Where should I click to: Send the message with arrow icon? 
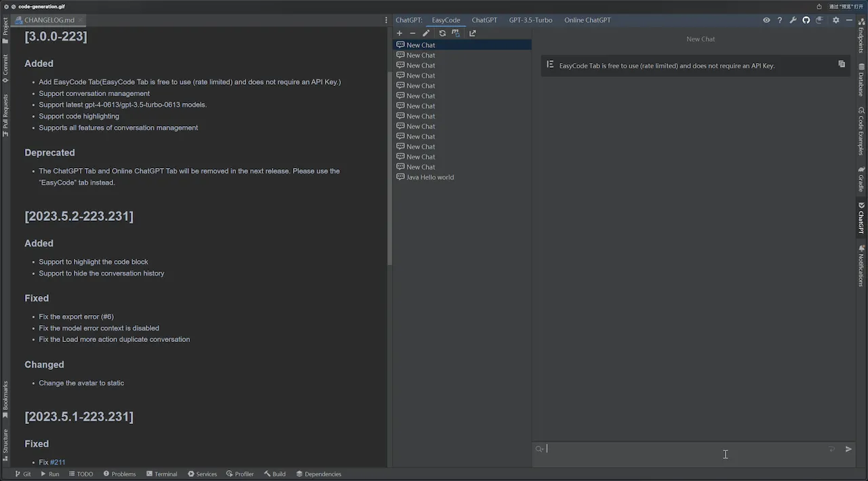[848, 448]
